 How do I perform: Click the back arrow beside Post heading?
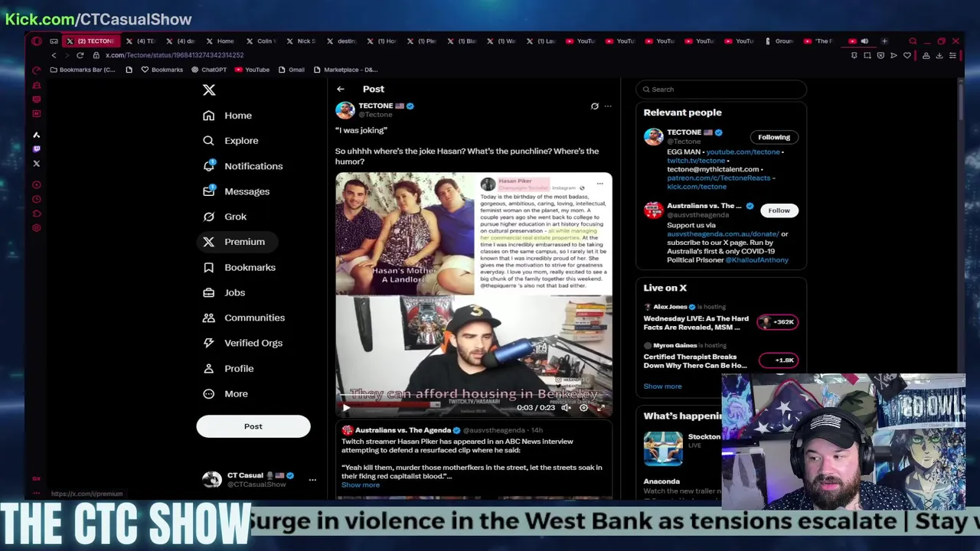pyautogui.click(x=341, y=90)
